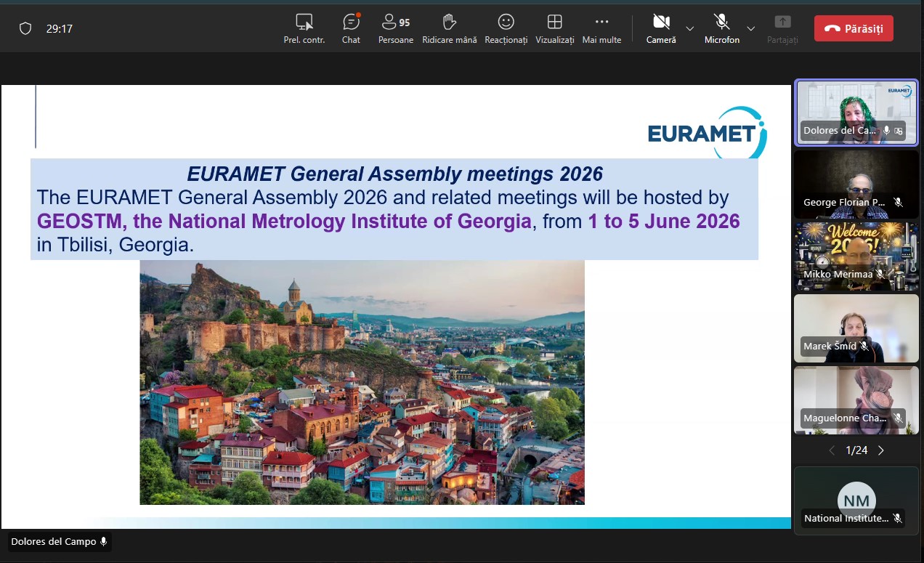Go to previous participants page
Screen dimensions: 924x563
click(832, 450)
